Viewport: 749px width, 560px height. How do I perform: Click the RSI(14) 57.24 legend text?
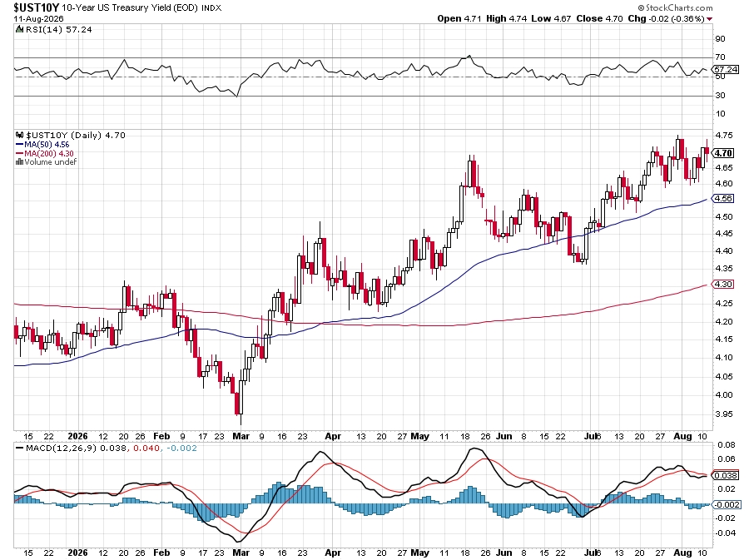57,30
